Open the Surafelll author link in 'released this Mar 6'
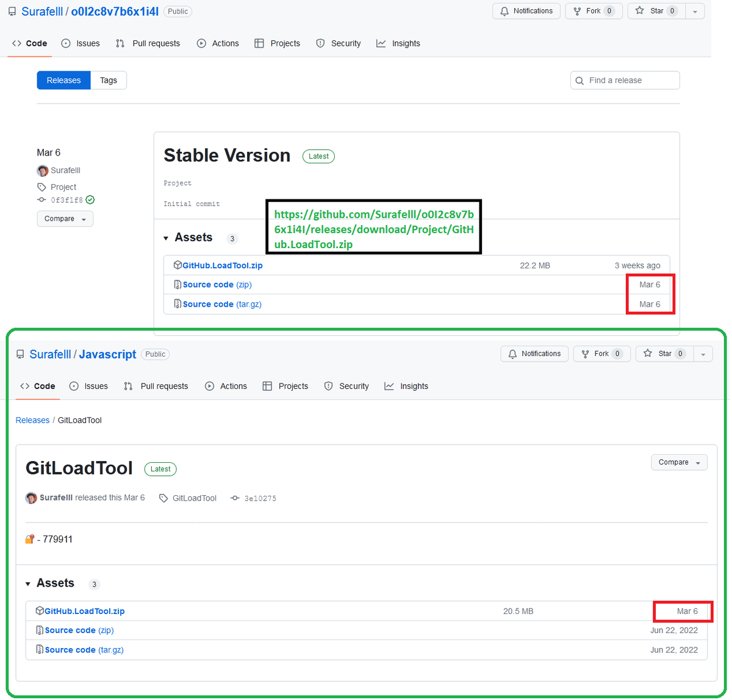Screen dimensions: 732x700 point(56,498)
